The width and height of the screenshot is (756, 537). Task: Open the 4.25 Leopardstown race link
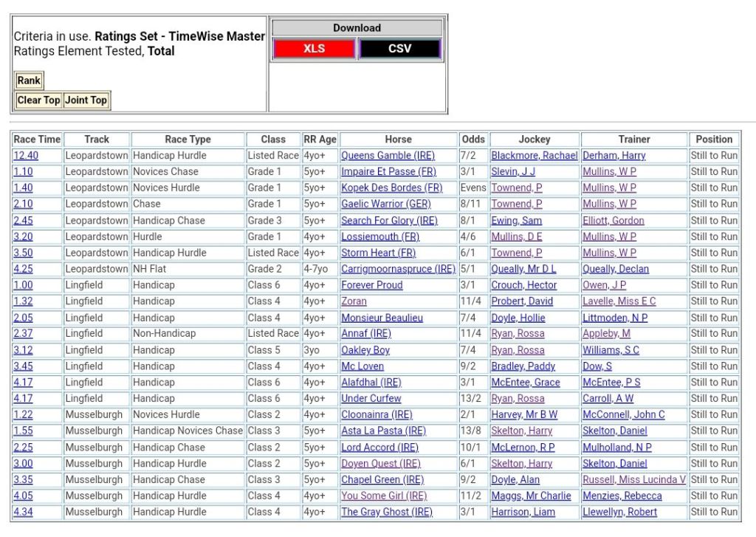23,269
